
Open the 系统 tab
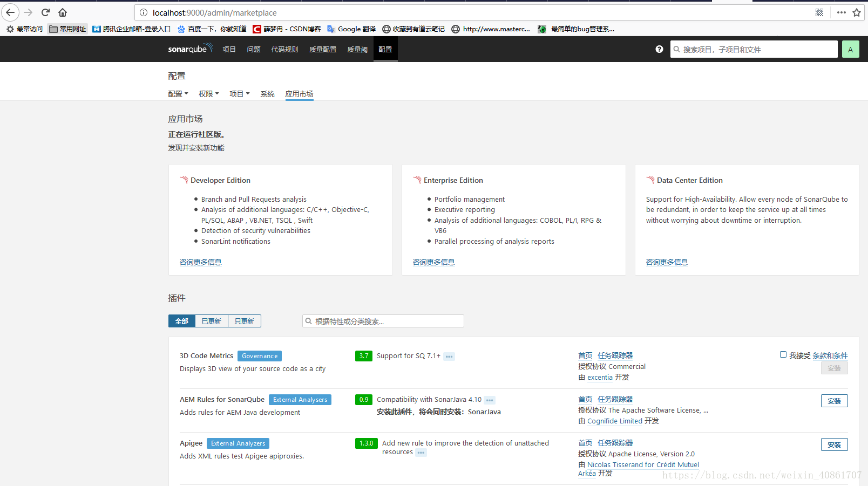(x=268, y=94)
